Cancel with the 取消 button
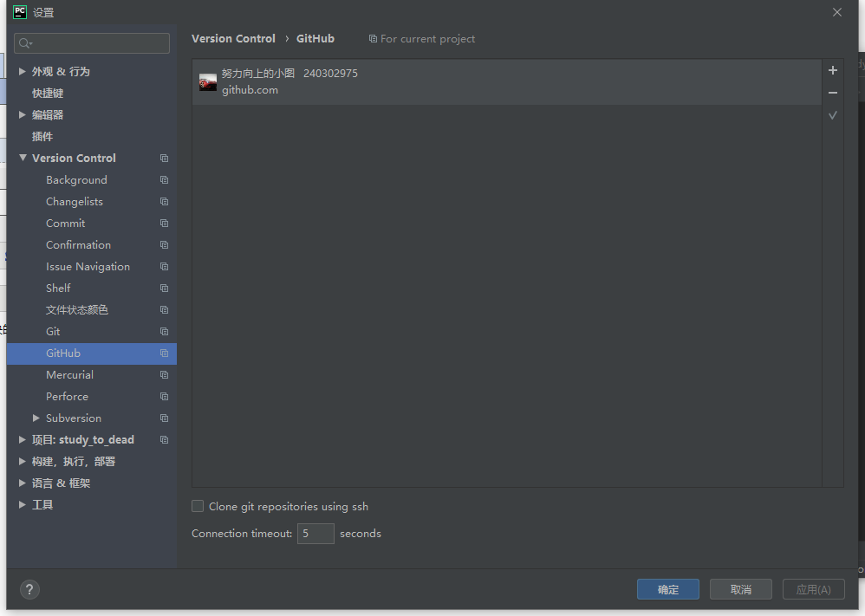 pos(741,589)
